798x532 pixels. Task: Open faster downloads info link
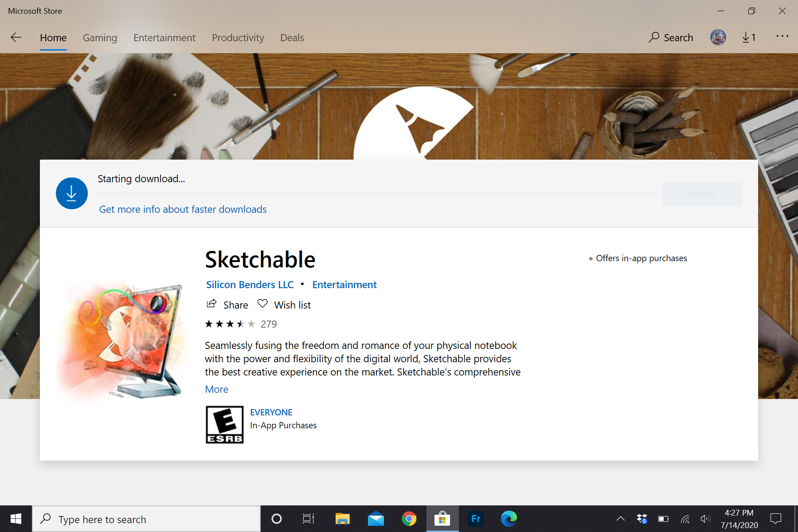(183, 209)
